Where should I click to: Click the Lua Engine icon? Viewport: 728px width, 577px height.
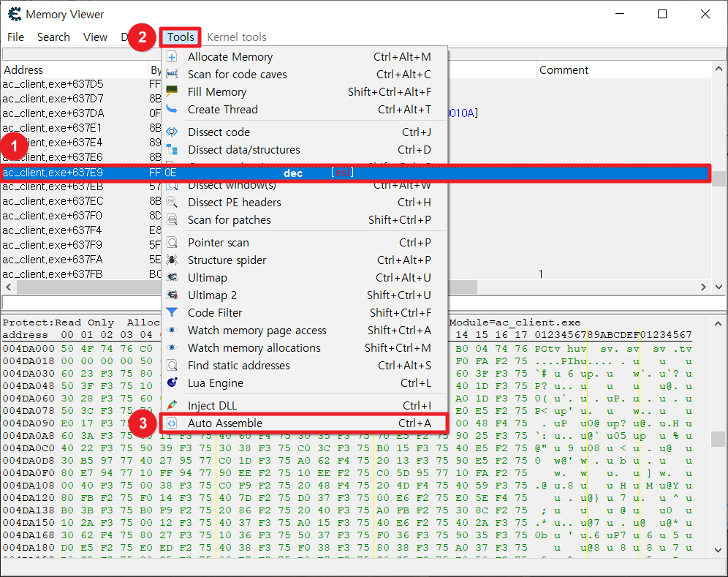[x=172, y=382]
